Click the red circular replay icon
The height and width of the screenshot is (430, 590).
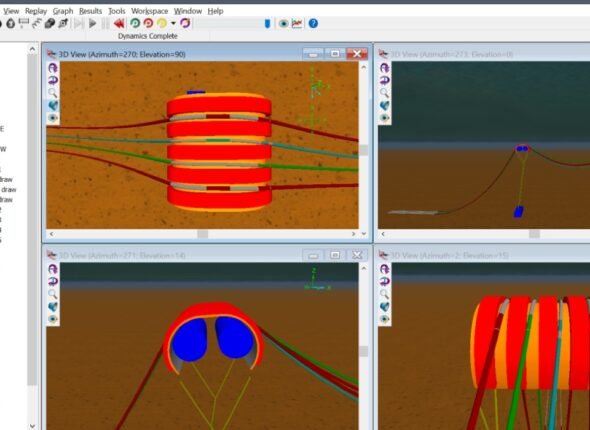[x=148, y=23]
